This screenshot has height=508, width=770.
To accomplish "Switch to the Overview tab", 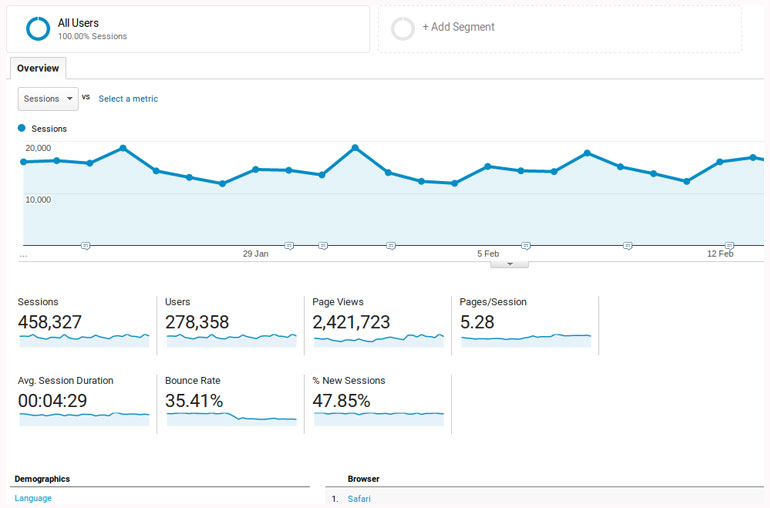I will pos(38,68).
